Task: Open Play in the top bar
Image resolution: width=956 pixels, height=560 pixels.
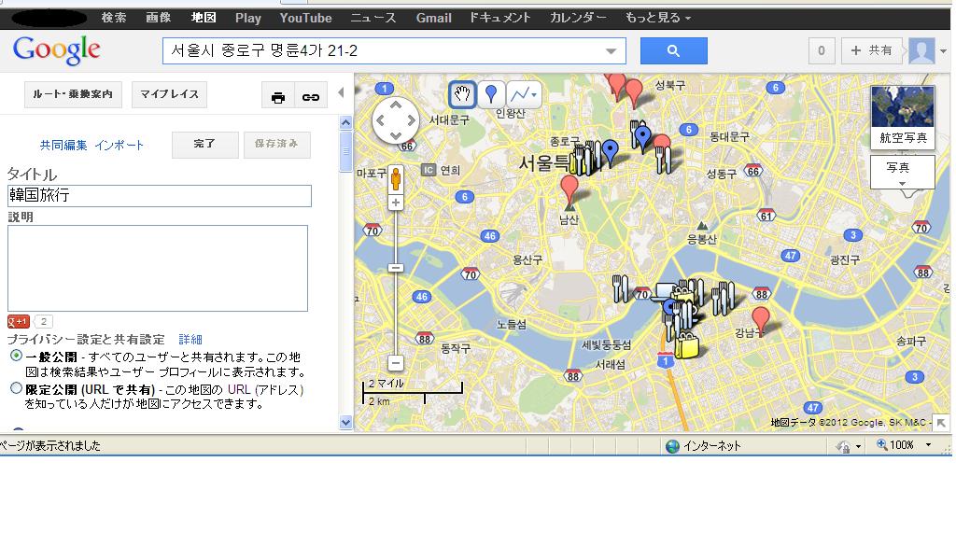Action: point(248,19)
